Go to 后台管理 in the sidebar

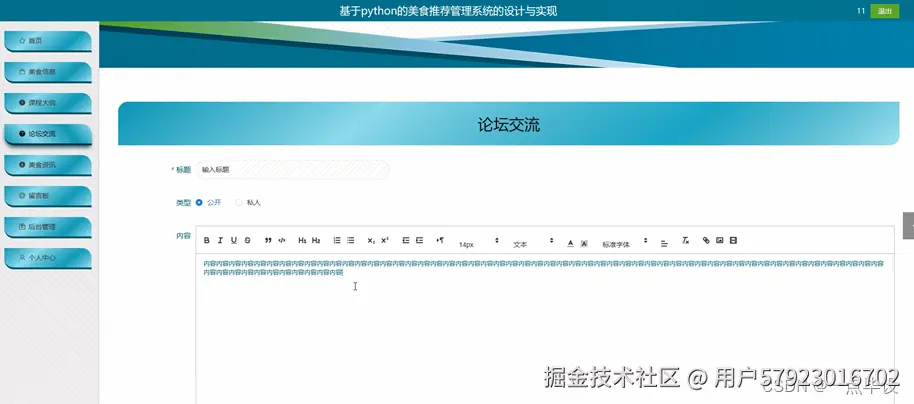[48, 227]
